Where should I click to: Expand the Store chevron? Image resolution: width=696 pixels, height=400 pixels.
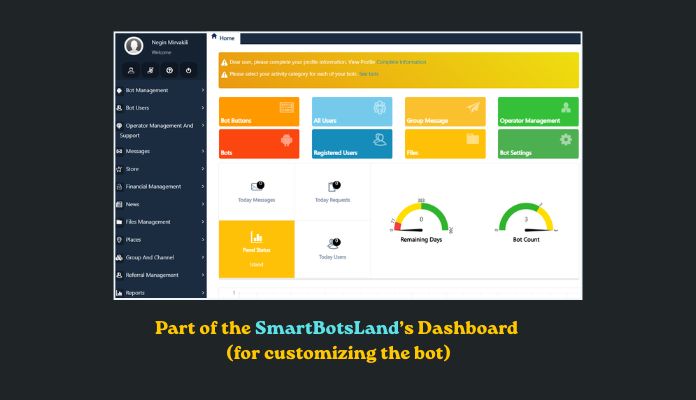tap(203, 169)
